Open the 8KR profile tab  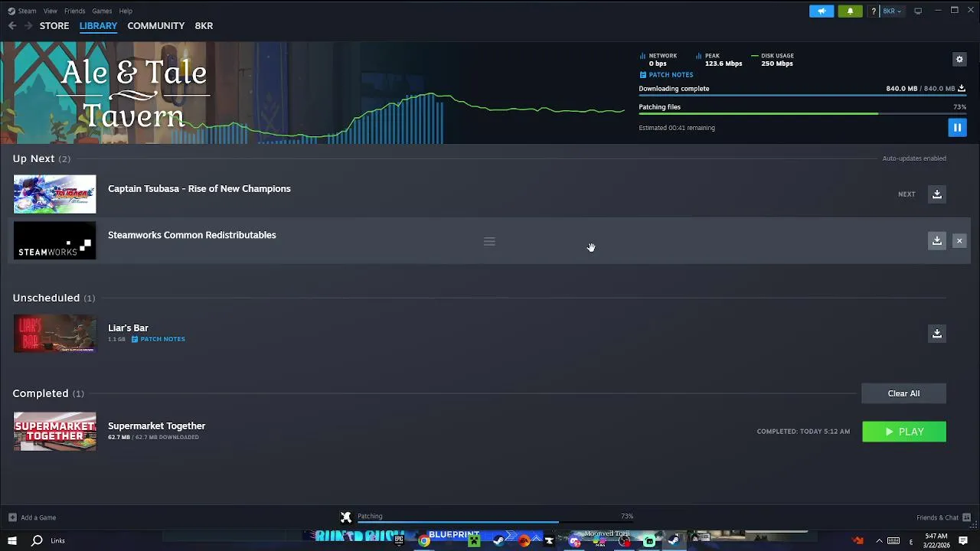tap(204, 25)
